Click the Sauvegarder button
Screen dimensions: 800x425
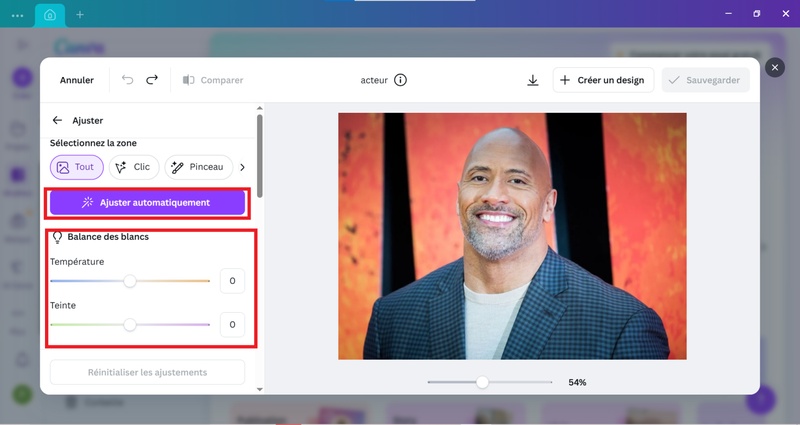[706, 80]
